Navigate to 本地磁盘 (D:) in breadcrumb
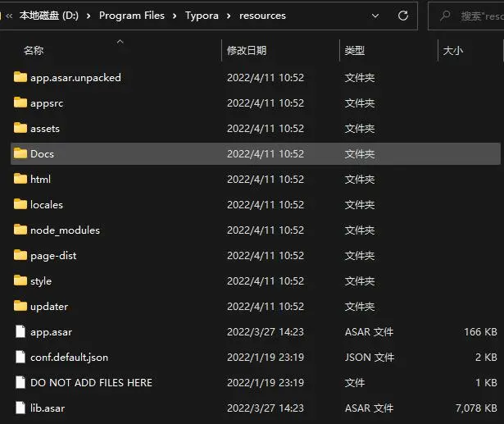Screen dimensions: 504x424 coord(49,16)
